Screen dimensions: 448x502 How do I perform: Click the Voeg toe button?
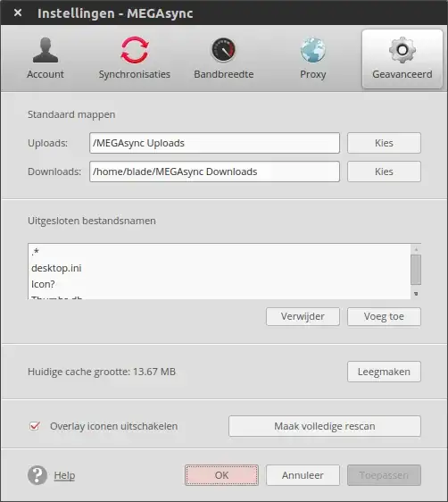tap(384, 316)
